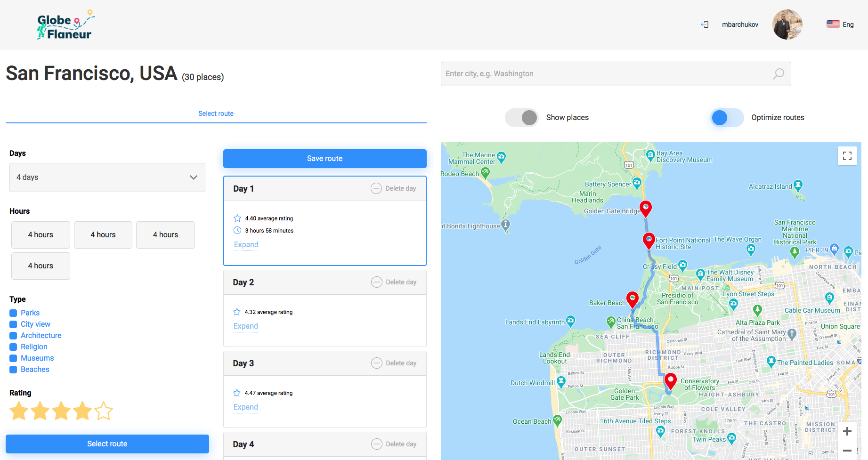Click the Wave Organ map marker
Image resolution: width=868 pixels, height=460 pixels.
(751, 250)
